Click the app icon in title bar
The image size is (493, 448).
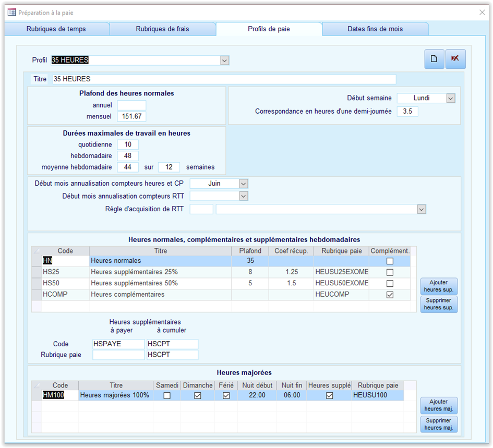[x=11, y=12]
